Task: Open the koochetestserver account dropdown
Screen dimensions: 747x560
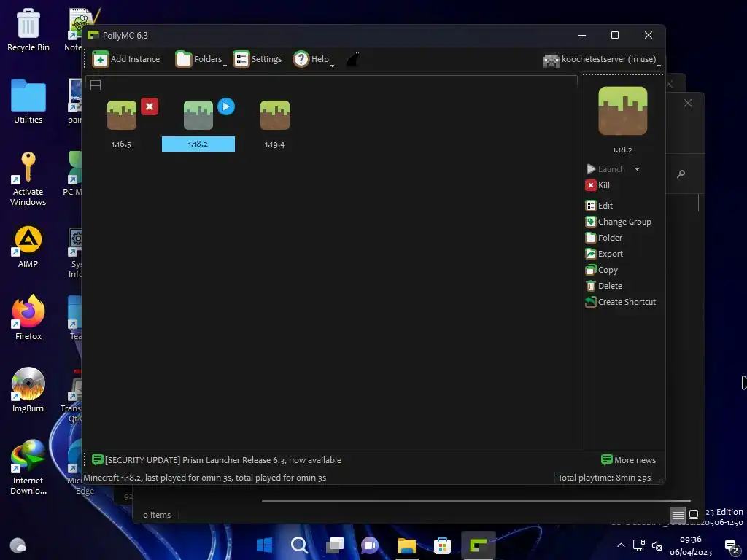Action: (x=602, y=60)
